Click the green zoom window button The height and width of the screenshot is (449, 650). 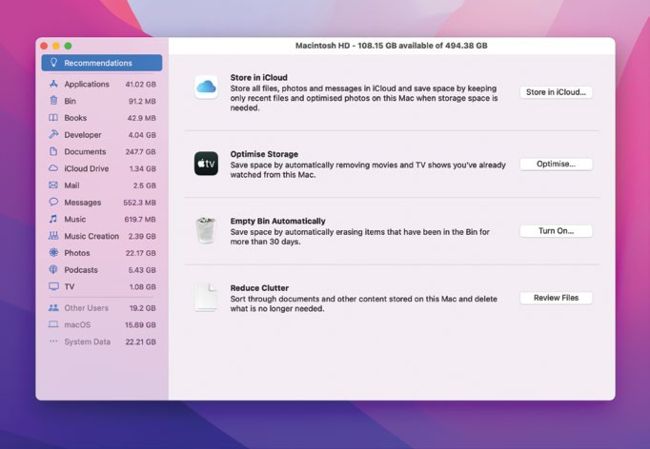pyautogui.click(x=68, y=46)
